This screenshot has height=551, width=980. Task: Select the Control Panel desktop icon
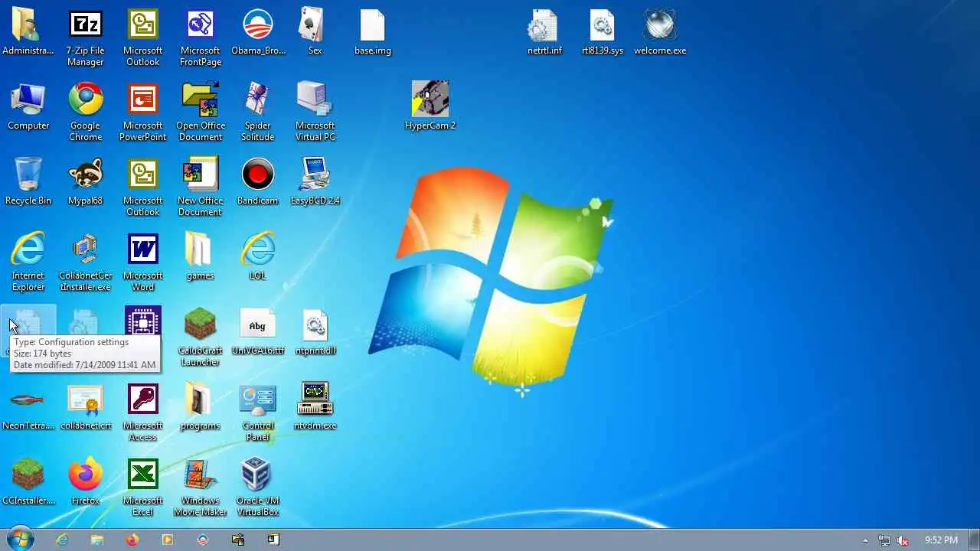pos(257,412)
